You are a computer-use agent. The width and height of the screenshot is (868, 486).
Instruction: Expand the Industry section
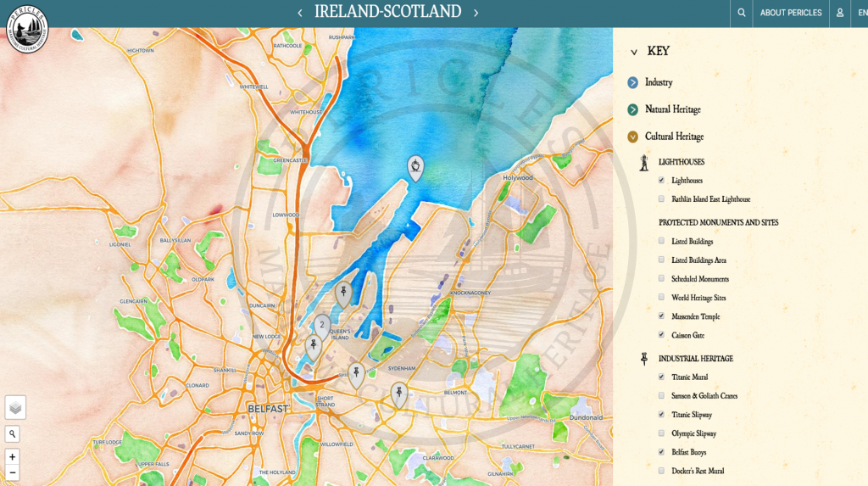(632, 82)
